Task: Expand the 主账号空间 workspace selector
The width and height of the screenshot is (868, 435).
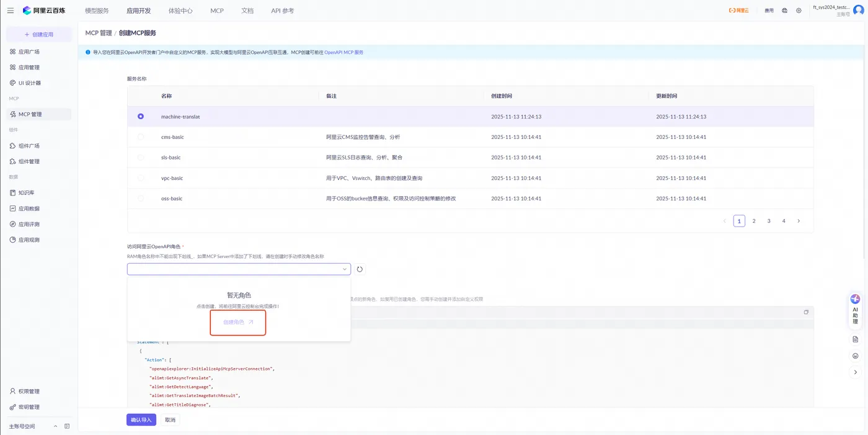Action: click(x=33, y=426)
